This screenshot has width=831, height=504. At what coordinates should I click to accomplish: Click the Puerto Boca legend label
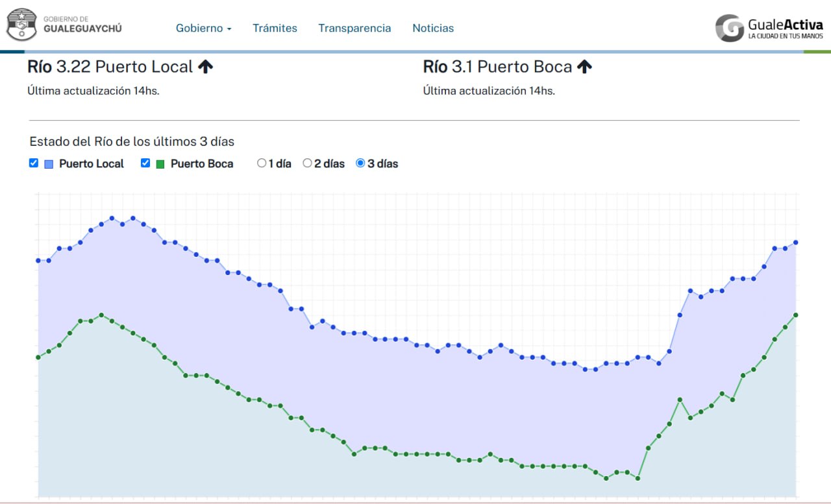coord(202,164)
